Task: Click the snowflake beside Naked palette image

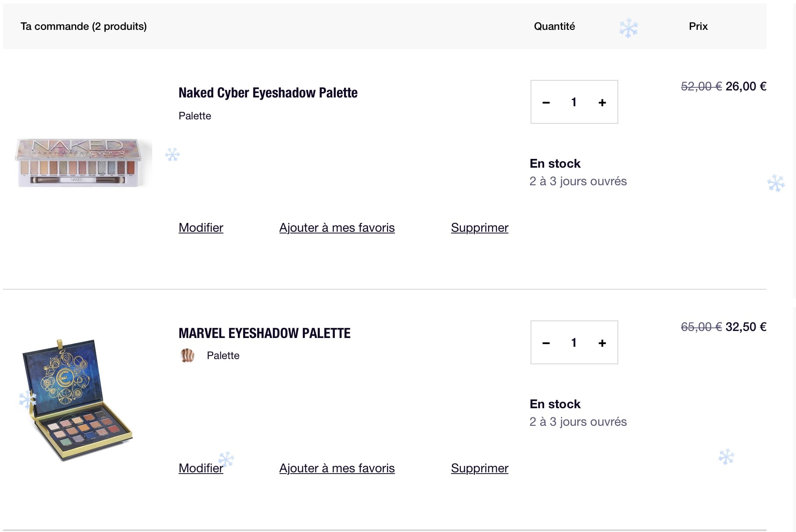Action: pos(172,155)
